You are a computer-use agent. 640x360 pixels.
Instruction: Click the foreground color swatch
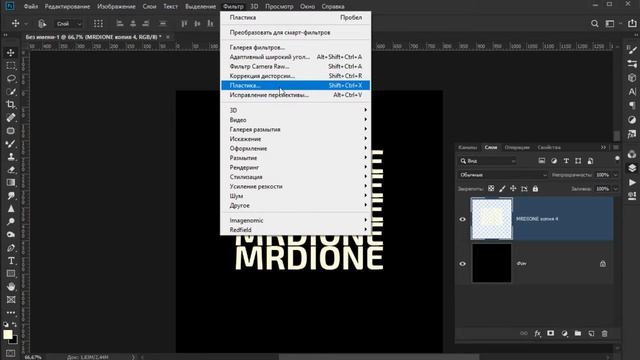(7, 334)
